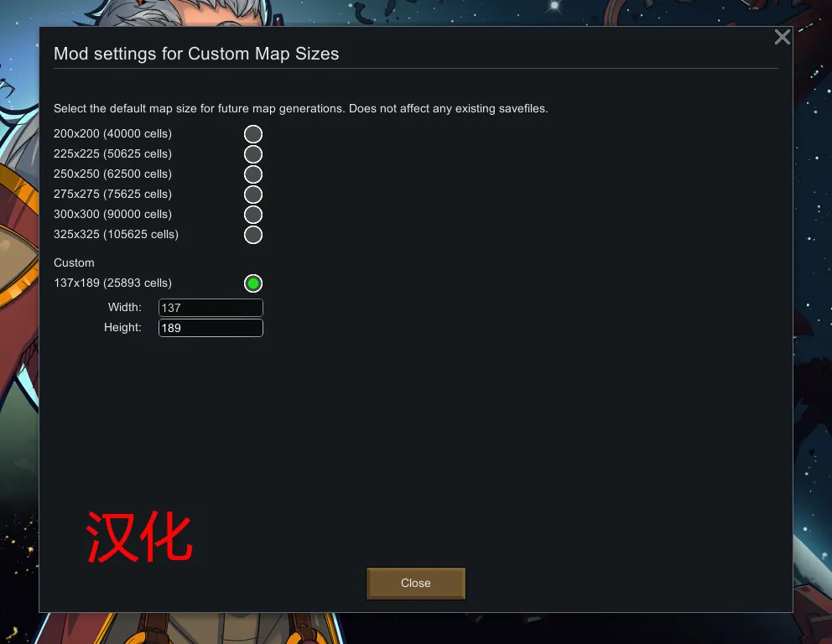Click the "137x189 (25893 cells)" label text
The width and height of the screenshot is (832, 644).
click(112, 283)
